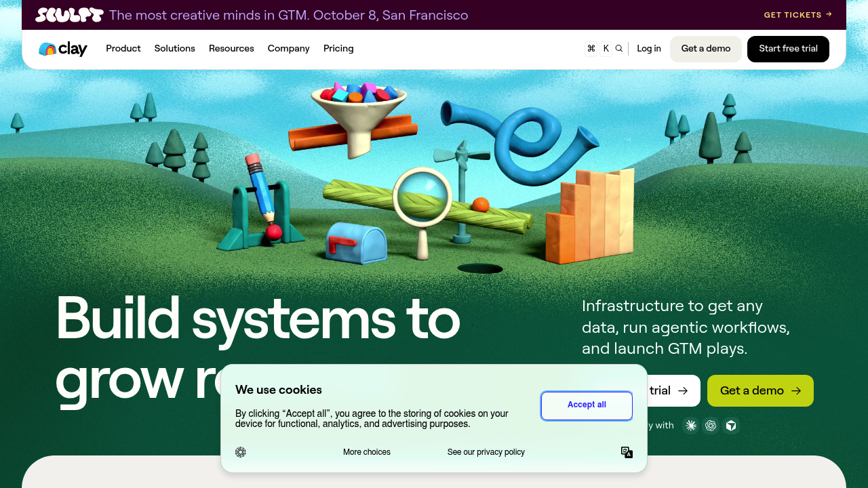Image resolution: width=868 pixels, height=488 pixels.
Task: Click Start free trial in the navbar
Action: (x=788, y=49)
